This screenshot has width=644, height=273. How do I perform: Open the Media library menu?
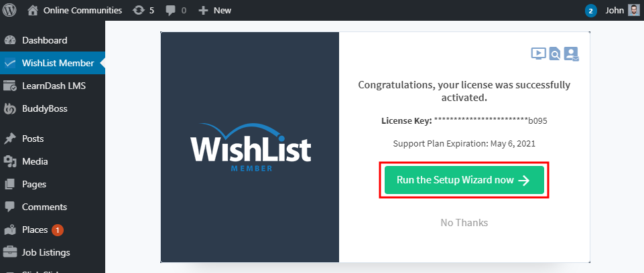pos(35,161)
